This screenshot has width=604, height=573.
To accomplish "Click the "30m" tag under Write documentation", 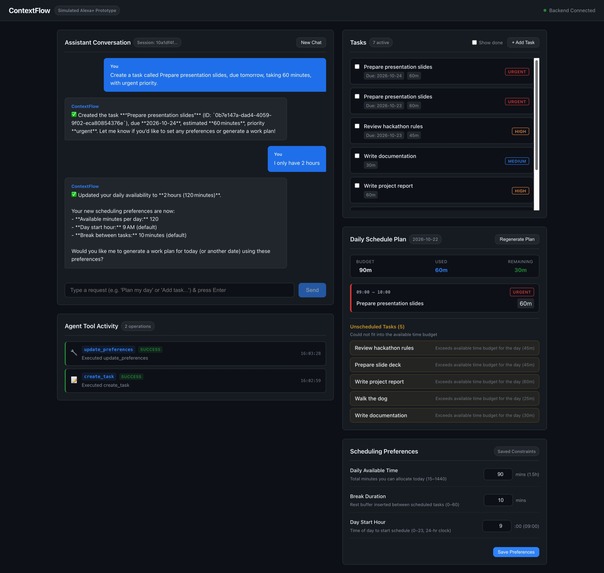I will 371,165.
